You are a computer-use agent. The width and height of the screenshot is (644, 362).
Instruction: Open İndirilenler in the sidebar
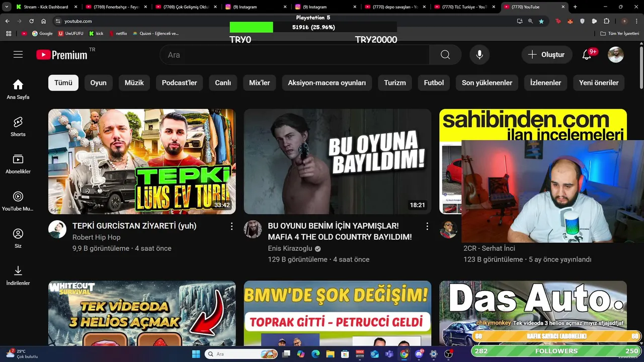coord(18,276)
